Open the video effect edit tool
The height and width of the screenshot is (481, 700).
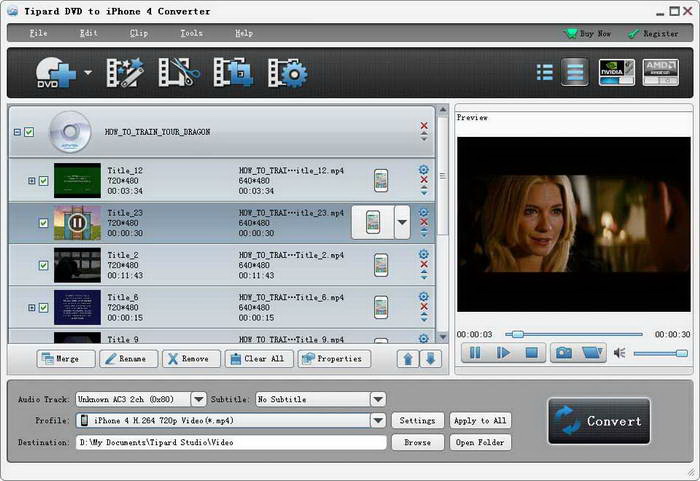[x=126, y=73]
